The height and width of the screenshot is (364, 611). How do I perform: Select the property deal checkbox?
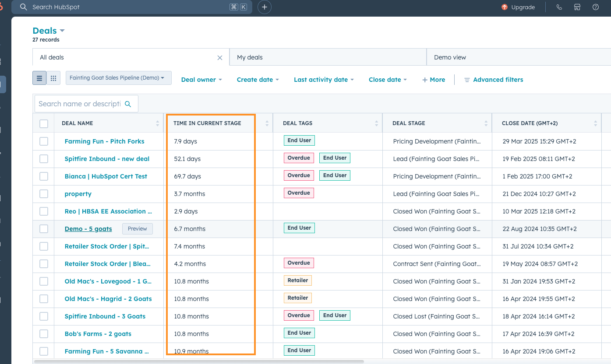[44, 194]
